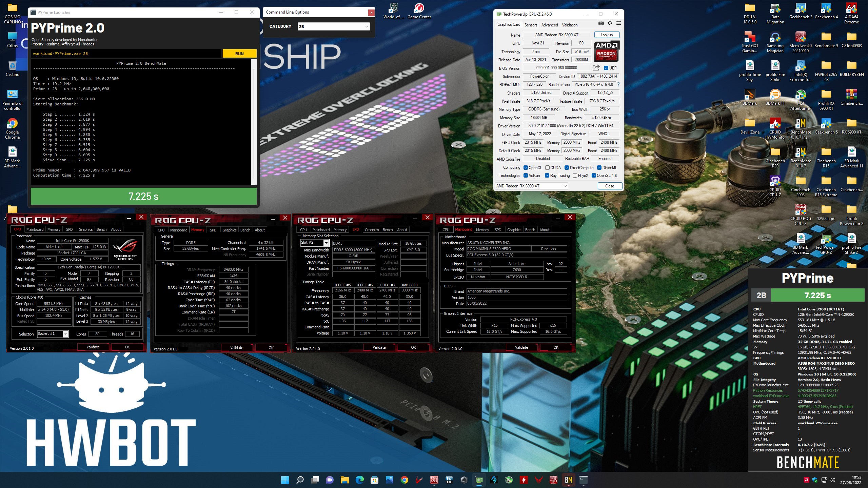Open the Game Center desktop icon
Image resolution: width=868 pixels, height=488 pixels.
419,11
